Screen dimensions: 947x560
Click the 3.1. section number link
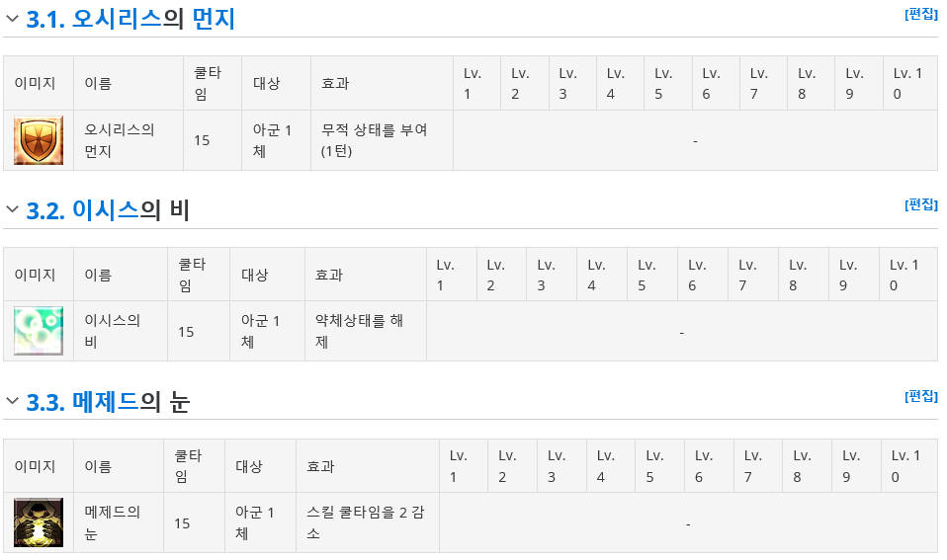tap(45, 20)
